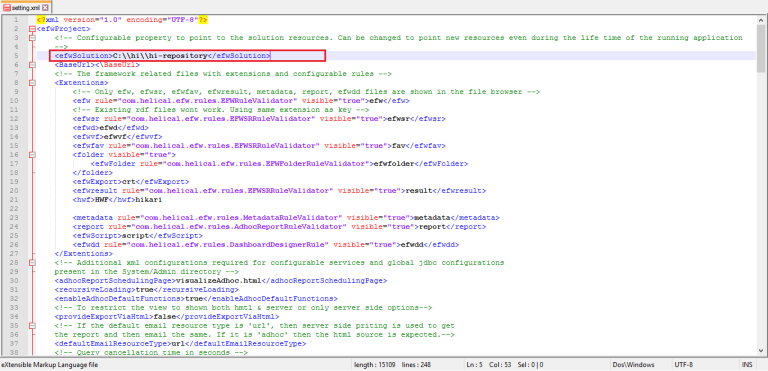Collapse the efwProject fold on line 2
Screen dimensions: 768x371
32,29
